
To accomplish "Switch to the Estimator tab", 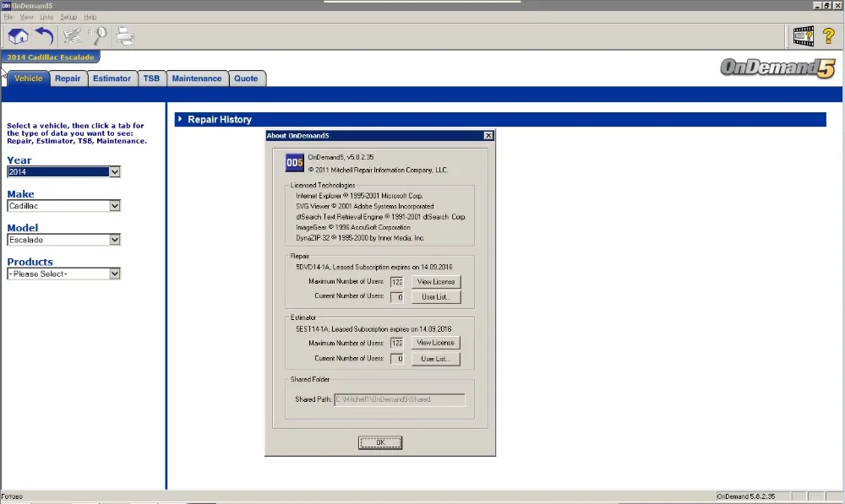I will coord(112,79).
